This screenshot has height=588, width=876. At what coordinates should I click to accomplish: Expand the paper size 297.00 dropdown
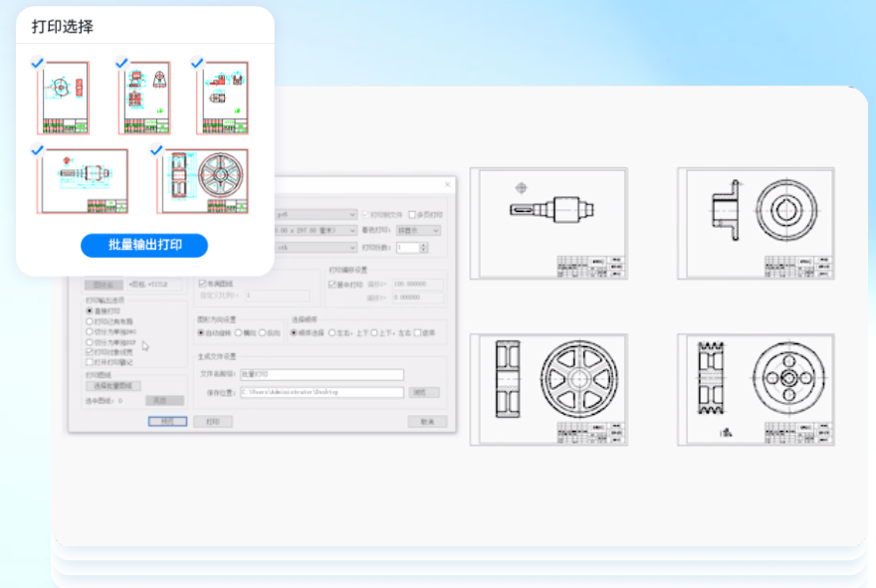[x=316, y=230]
